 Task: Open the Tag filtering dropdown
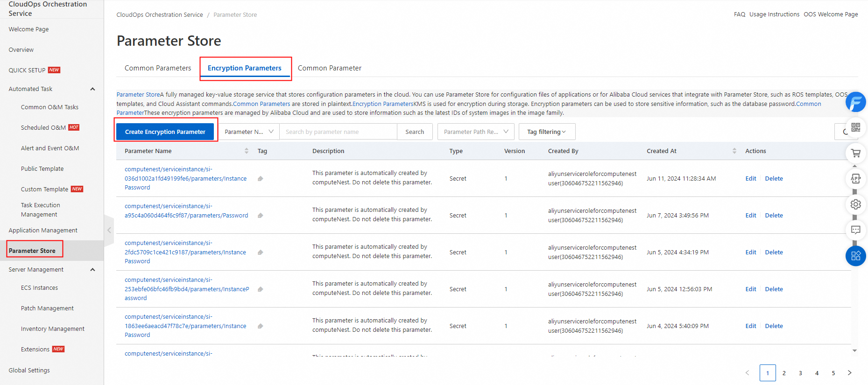pos(547,132)
